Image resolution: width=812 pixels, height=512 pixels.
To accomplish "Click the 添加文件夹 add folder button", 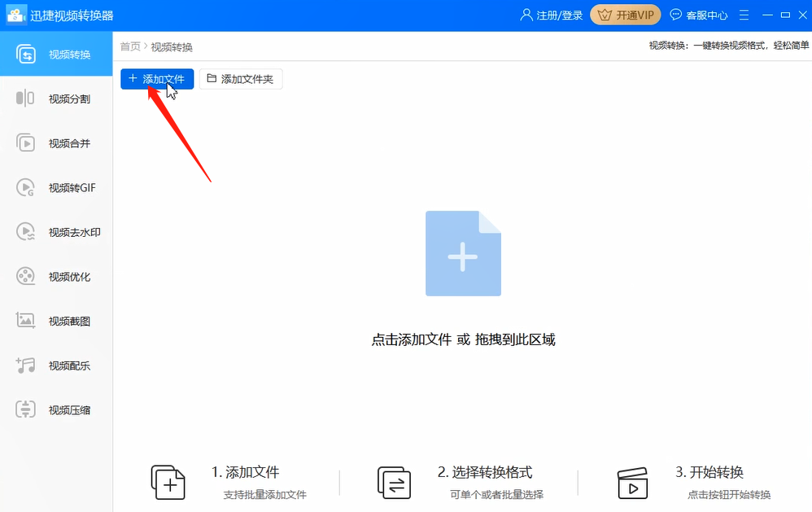I will pos(241,79).
